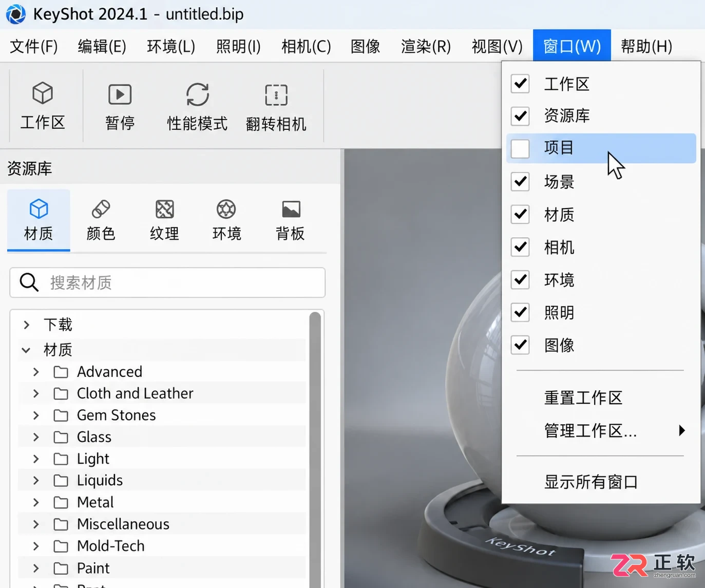This screenshot has width=705, height=588.
Task: Expand the Gem Stones folder
Action: (36, 415)
